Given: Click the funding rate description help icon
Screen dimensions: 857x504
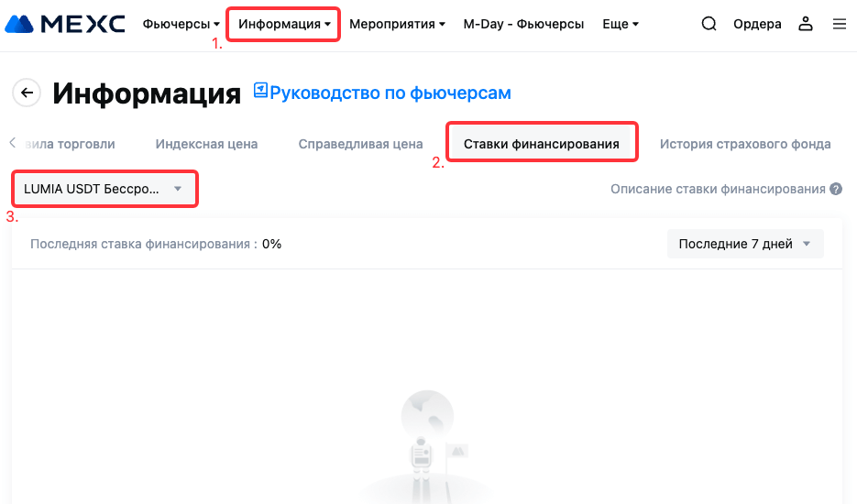Looking at the screenshot, I should click(836, 189).
